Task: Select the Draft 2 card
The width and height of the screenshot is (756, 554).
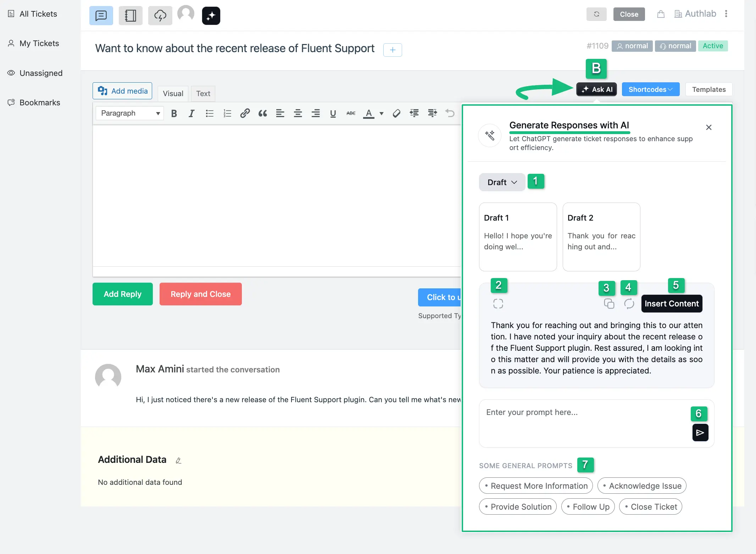Action: click(601, 237)
